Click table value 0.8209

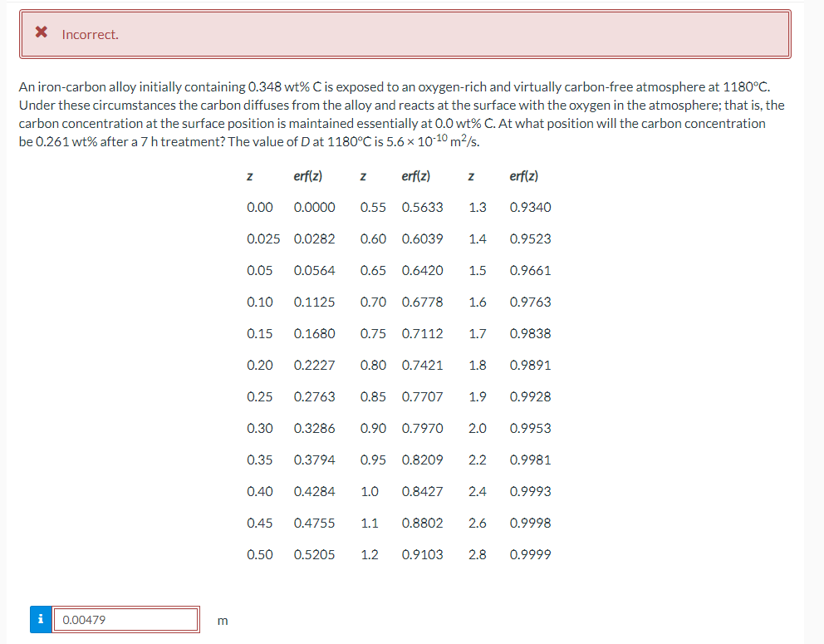pos(423,460)
